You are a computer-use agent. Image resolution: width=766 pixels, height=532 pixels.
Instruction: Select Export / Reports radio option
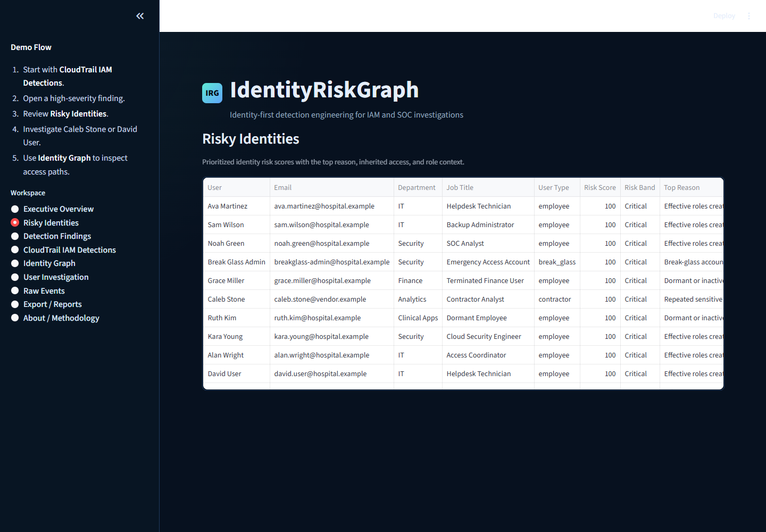click(46, 304)
